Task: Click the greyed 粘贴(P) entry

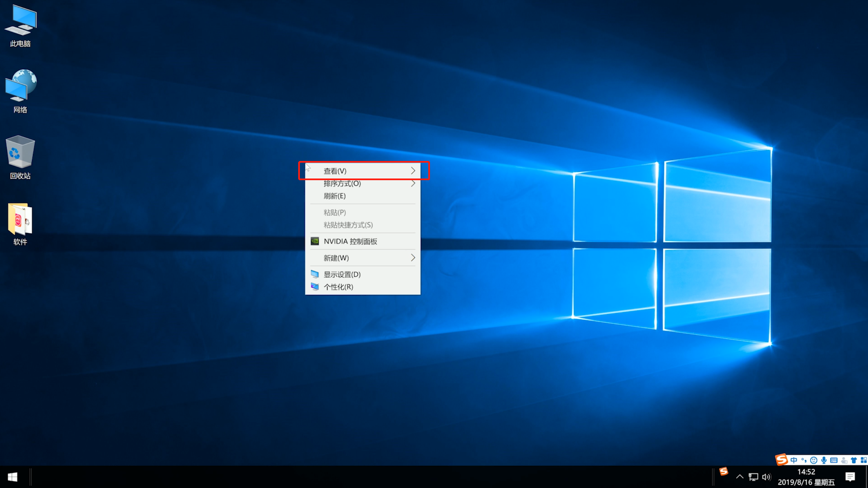Action: click(363, 213)
